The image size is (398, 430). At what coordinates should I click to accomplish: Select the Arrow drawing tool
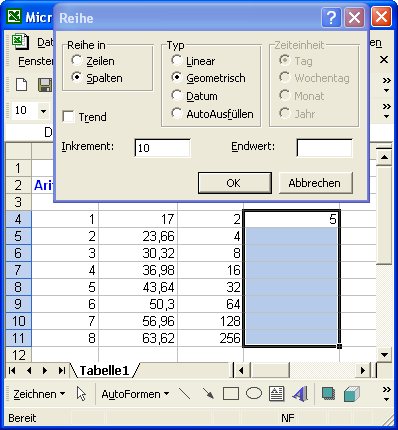point(208,394)
